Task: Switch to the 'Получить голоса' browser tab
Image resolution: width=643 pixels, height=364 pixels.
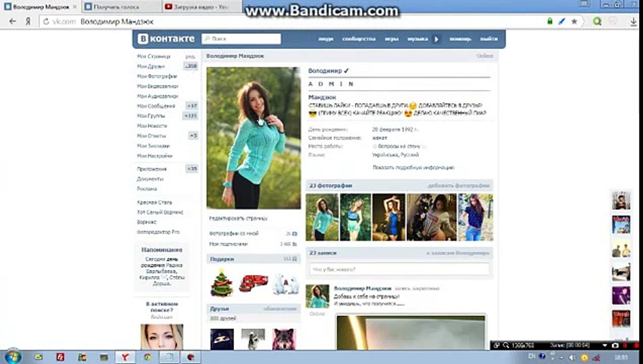Action: (x=120, y=7)
